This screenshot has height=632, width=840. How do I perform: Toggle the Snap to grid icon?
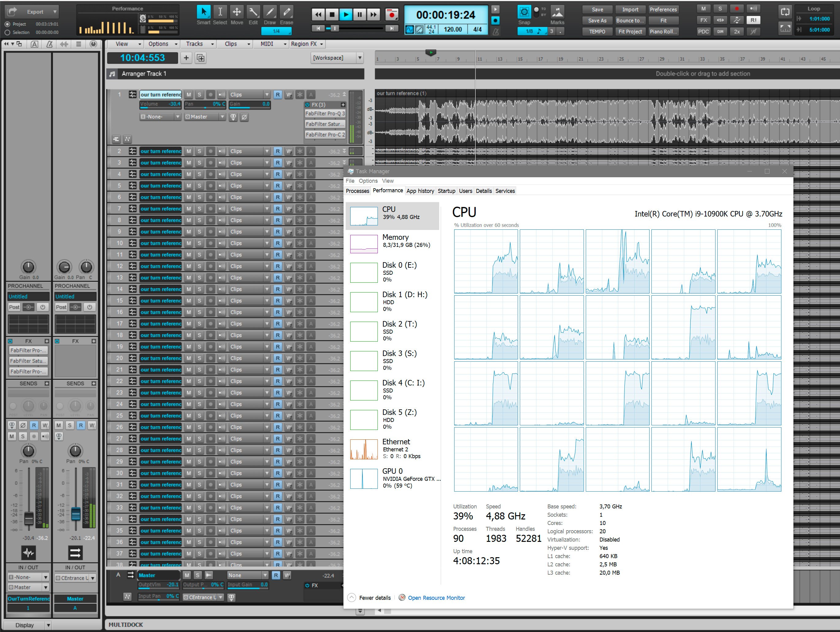point(524,12)
